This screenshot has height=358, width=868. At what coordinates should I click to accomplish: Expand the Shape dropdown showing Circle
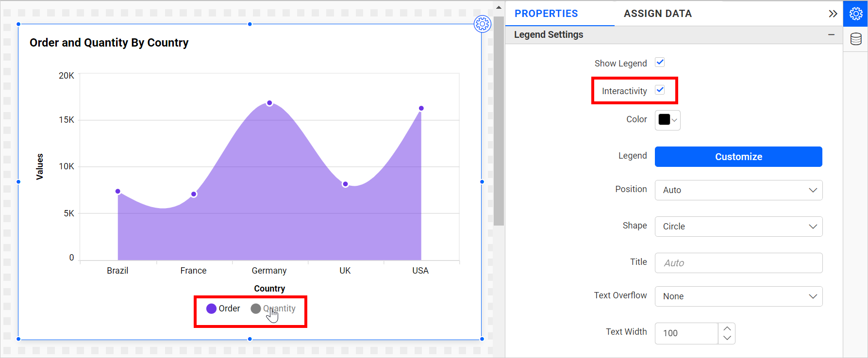(738, 227)
